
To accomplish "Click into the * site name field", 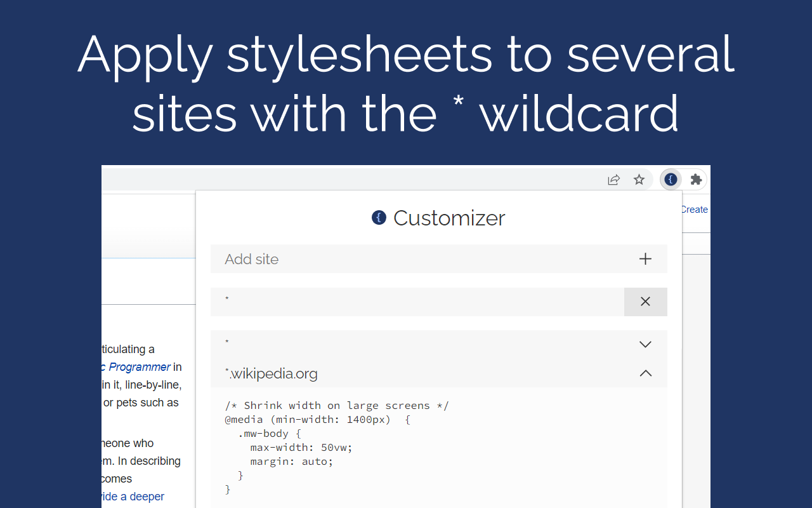I will pyautogui.click(x=417, y=302).
